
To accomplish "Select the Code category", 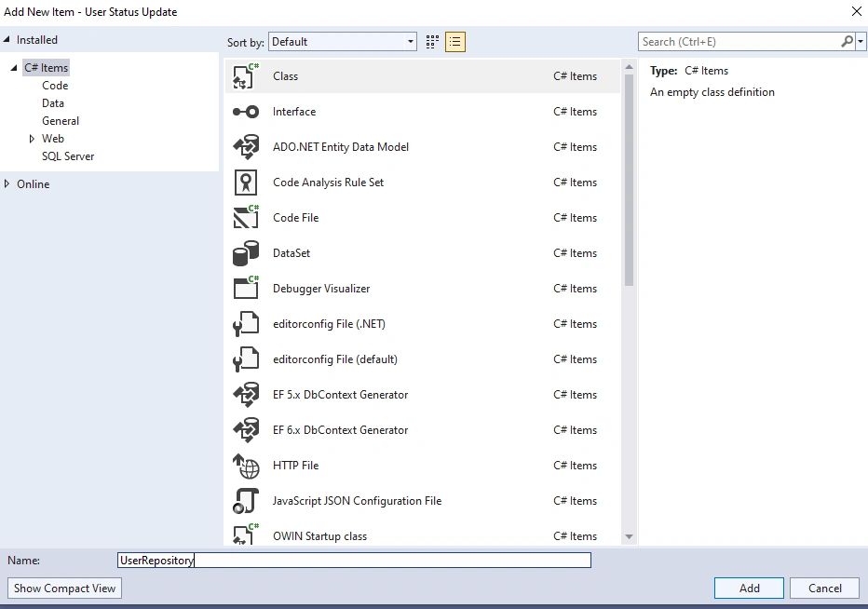I will [55, 86].
